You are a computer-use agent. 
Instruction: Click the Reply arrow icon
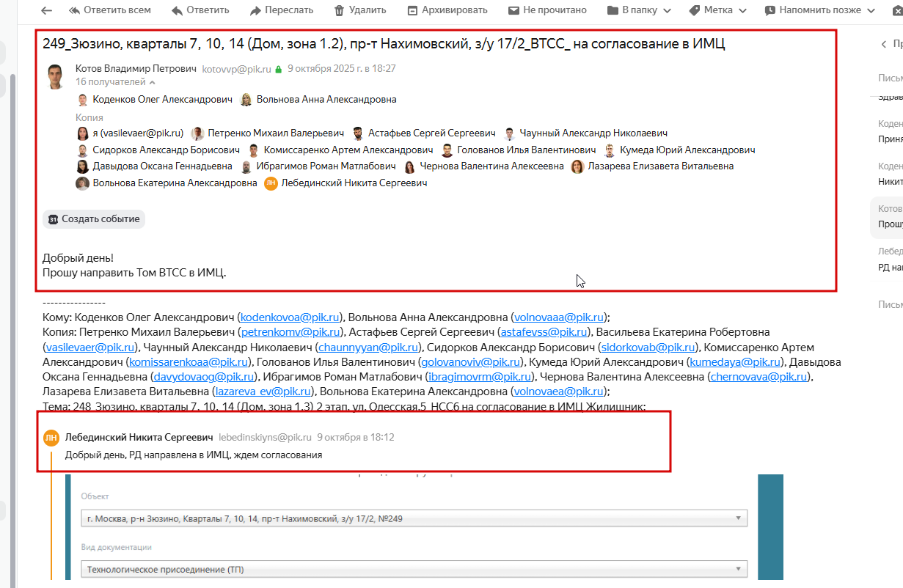(x=177, y=10)
